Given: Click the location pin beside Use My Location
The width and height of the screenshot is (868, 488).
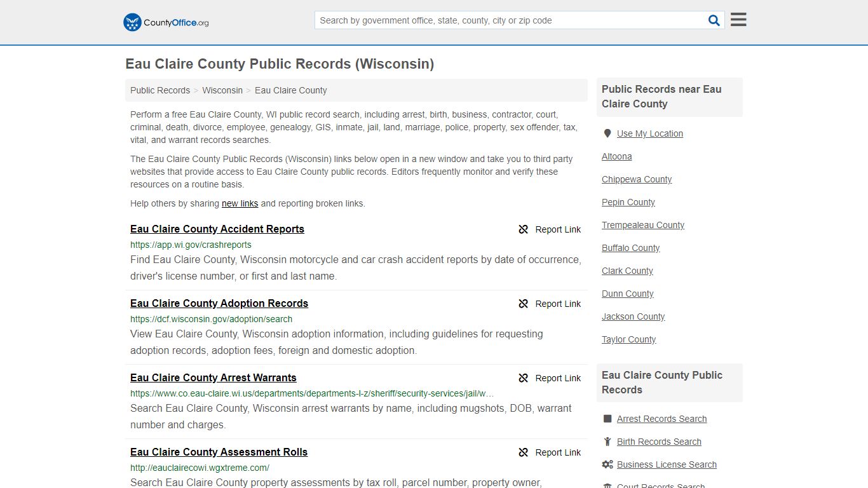Looking at the screenshot, I should [x=607, y=133].
